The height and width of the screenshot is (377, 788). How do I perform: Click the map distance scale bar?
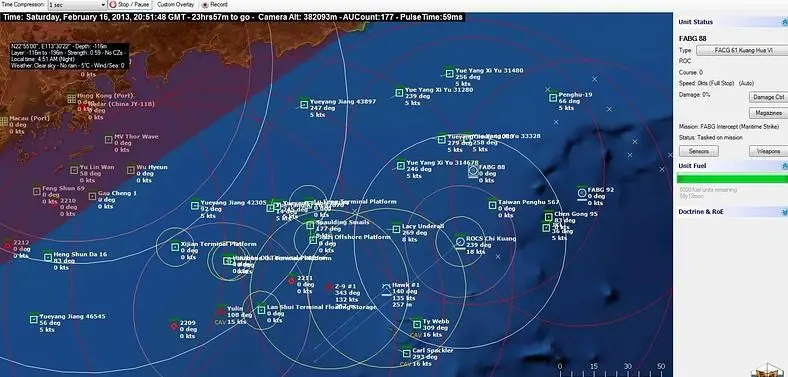pos(613,369)
